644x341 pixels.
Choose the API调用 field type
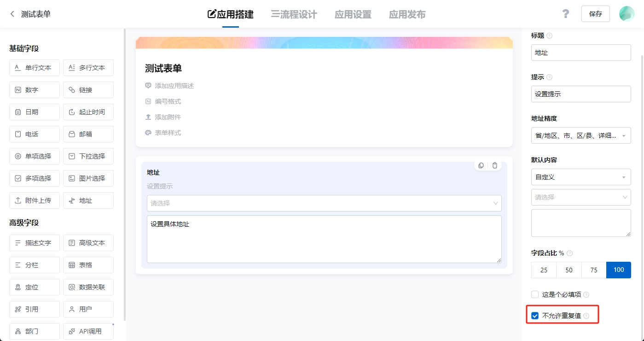88,331
